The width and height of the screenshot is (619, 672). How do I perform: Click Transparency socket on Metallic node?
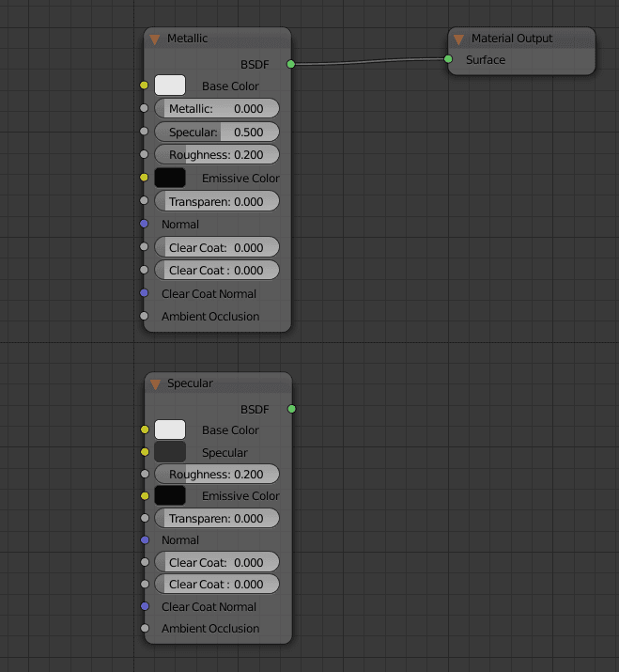(144, 200)
